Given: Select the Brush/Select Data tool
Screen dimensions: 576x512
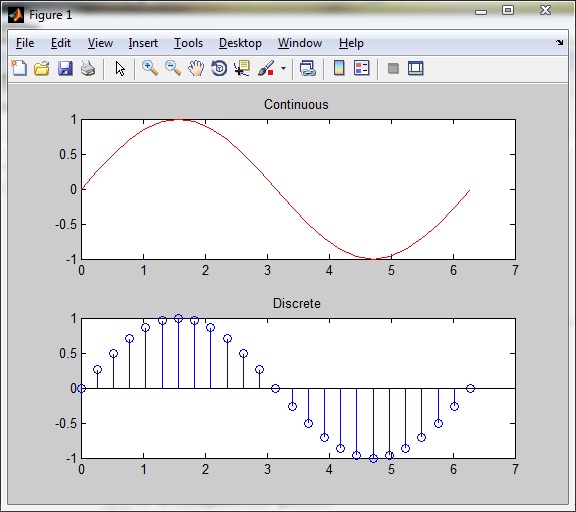Looking at the screenshot, I should pyautogui.click(x=266, y=68).
